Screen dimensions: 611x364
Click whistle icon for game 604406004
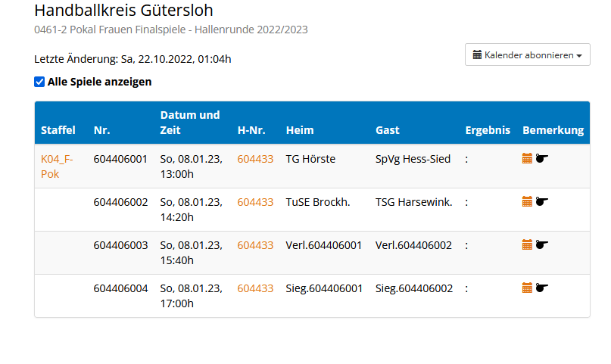coord(541,288)
